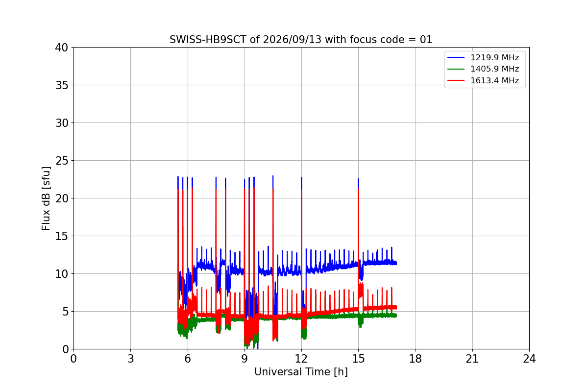The width and height of the screenshot is (588, 392).
Task: Click y-axis tick label 40
Action: (62, 48)
